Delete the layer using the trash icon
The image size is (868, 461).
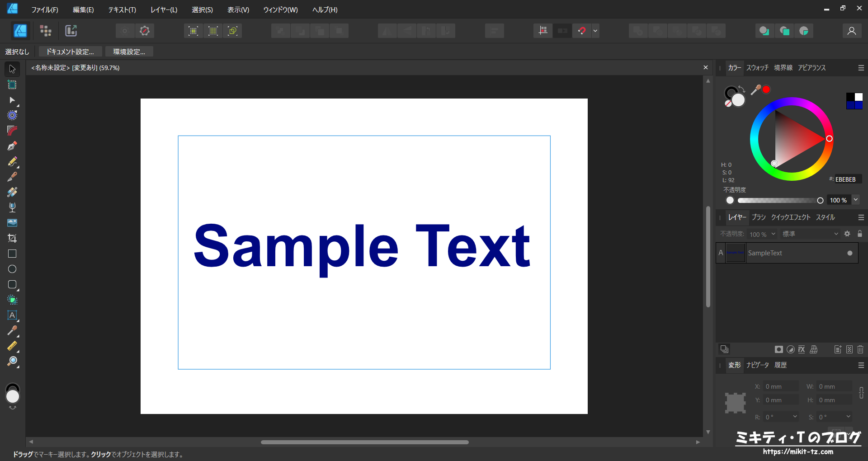point(860,349)
